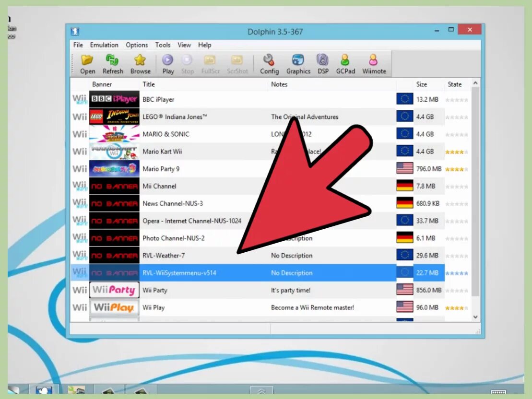Click the Wii Play banner image
Image resolution: width=532 pixels, height=399 pixels.
pos(114,307)
